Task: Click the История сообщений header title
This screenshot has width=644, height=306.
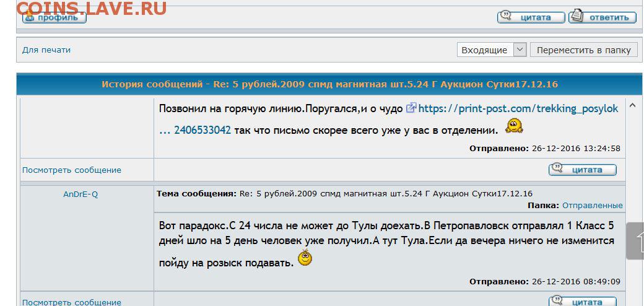Action: (330, 85)
